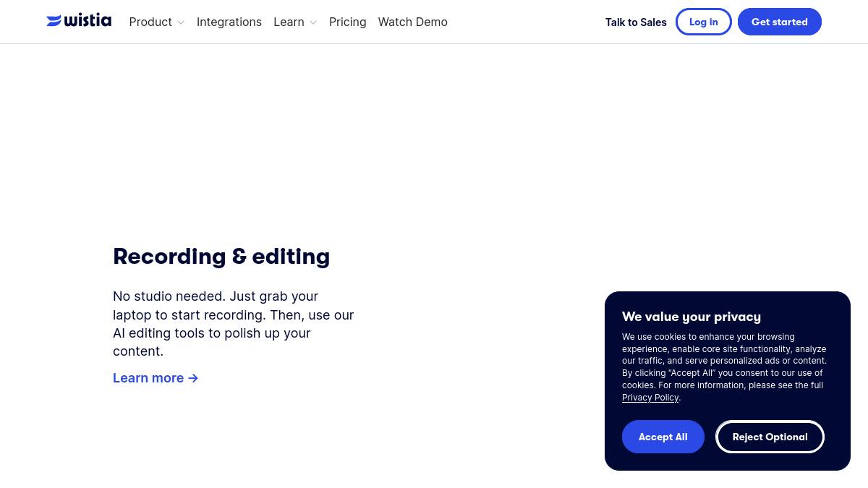This screenshot has height=488, width=868.
Task: Go to Pricing
Action: pos(347,22)
